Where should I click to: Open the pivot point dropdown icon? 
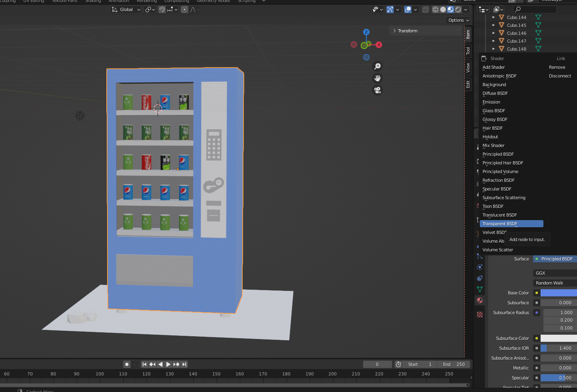(x=150, y=9)
